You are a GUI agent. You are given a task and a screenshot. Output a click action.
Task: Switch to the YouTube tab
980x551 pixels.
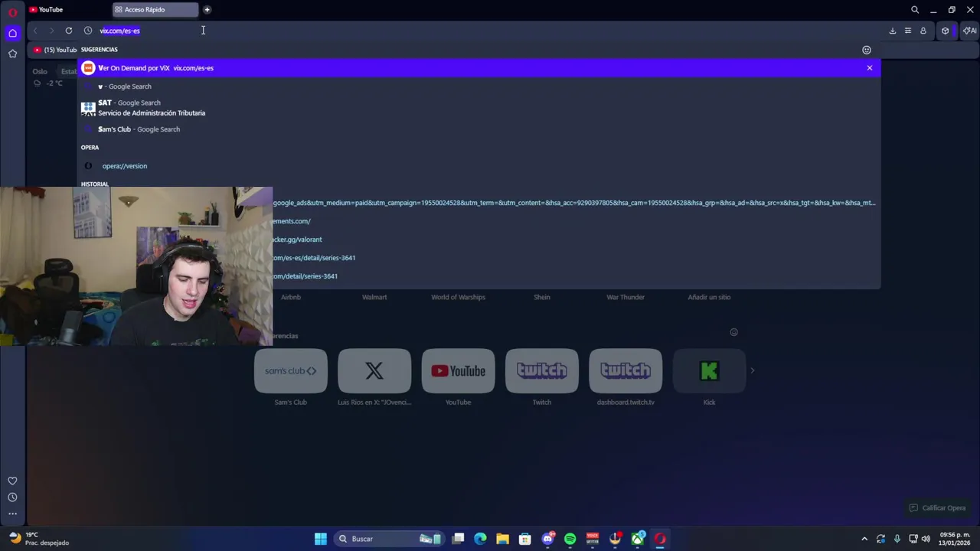click(67, 10)
